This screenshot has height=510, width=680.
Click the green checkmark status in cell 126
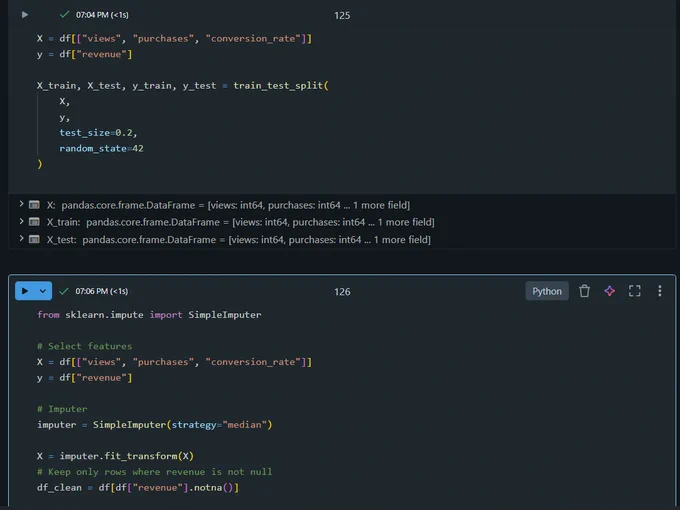(64, 291)
